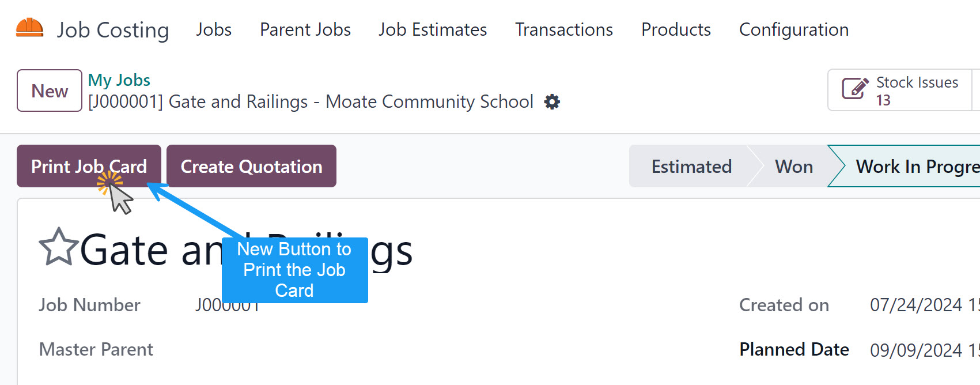980x385 pixels.
Task: Go back to My Jobs breadcrumb
Action: [119, 80]
